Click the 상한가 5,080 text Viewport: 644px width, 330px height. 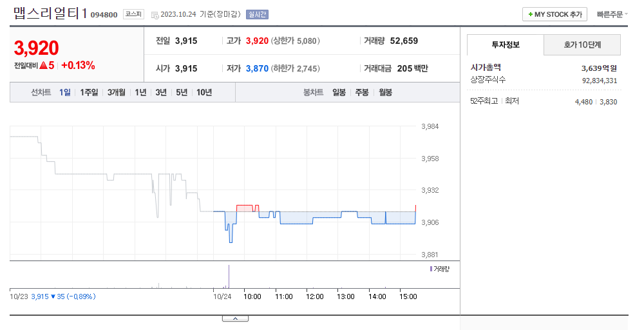click(296, 41)
